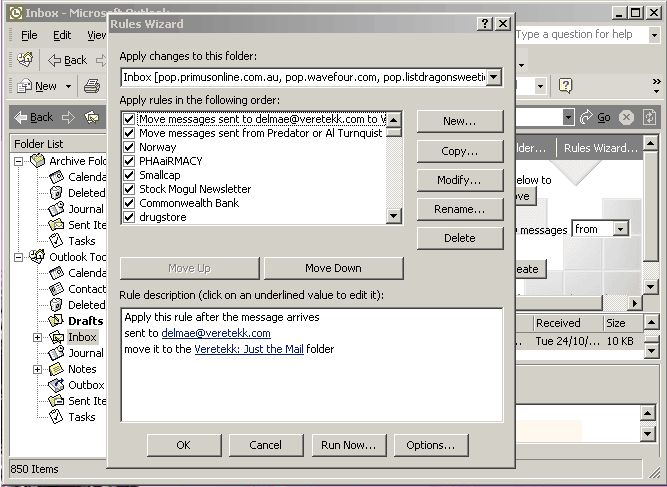Open the Notes folder icon

(x=56, y=369)
